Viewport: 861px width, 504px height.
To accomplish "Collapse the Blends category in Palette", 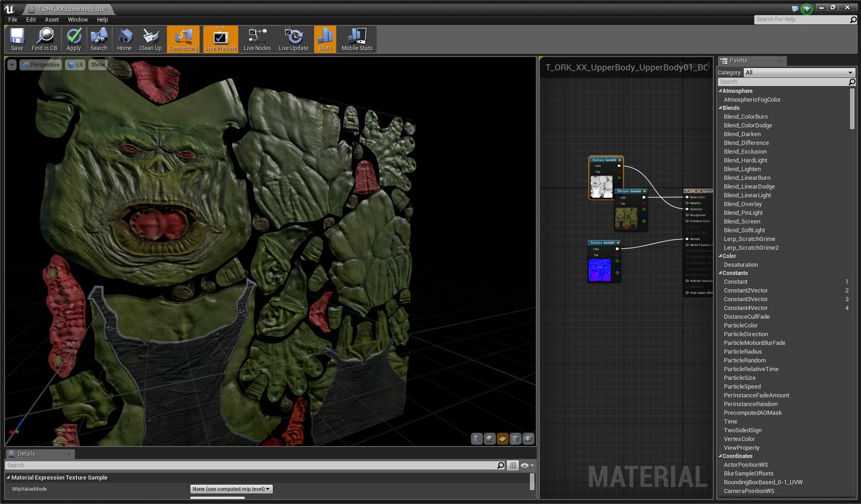I will pos(721,108).
